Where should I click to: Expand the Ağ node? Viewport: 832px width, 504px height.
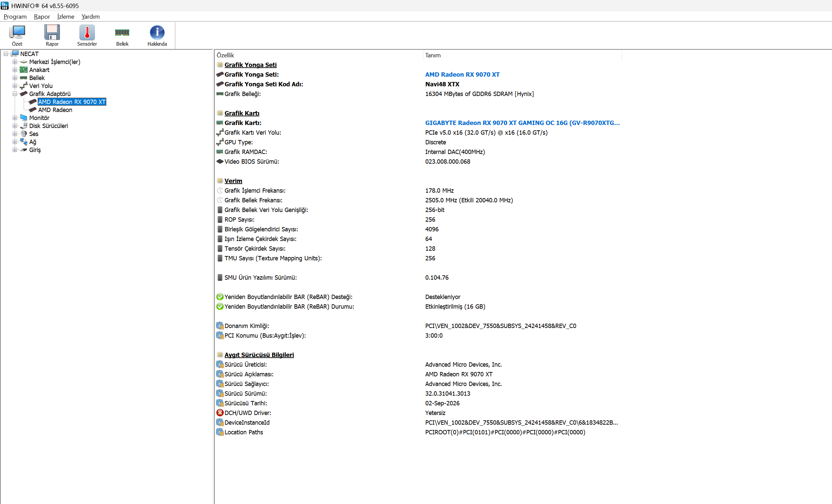[15, 142]
